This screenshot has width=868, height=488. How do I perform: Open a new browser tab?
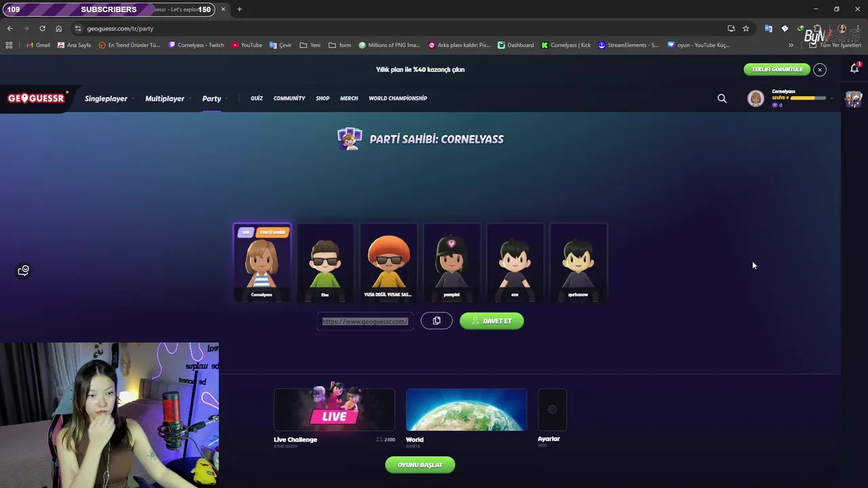[x=239, y=9]
